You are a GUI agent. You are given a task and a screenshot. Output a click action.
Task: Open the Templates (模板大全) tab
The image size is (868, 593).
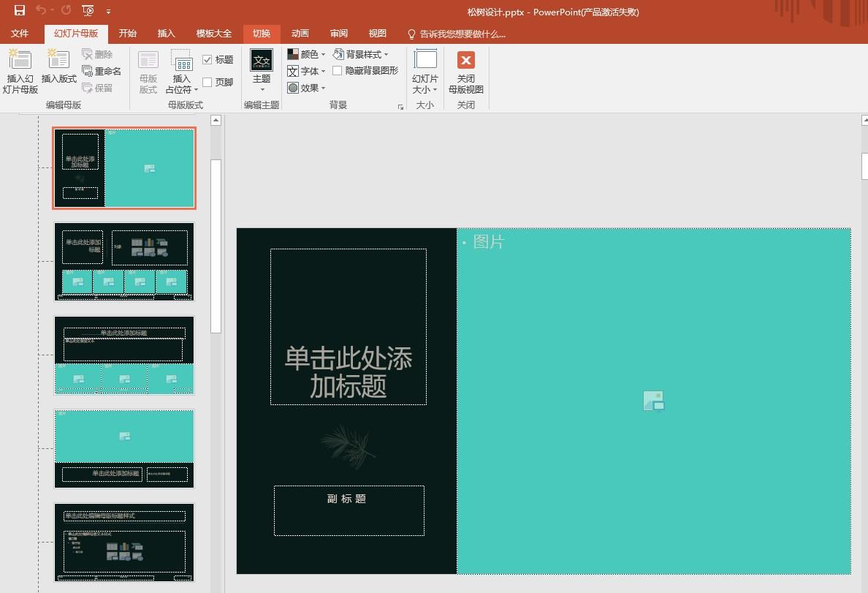213,33
